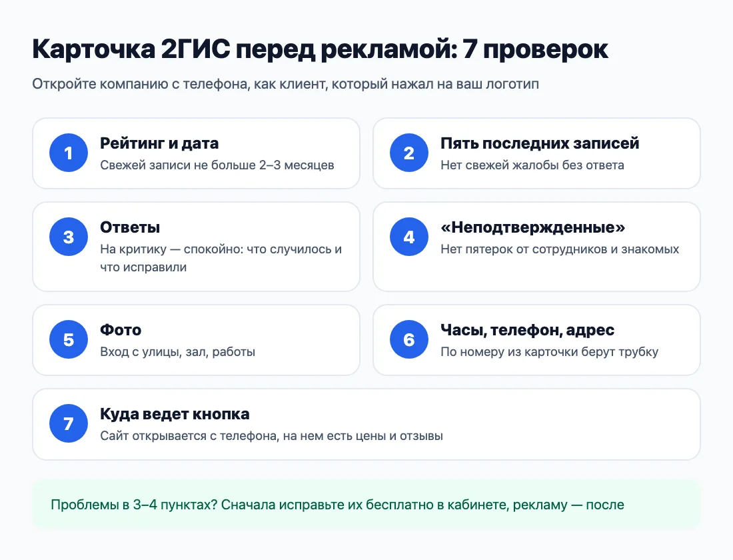Select the heading «Ответы»

pyautogui.click(x=130, y=227)
